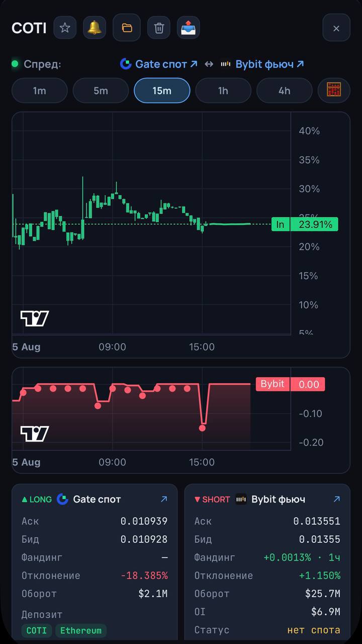Select the 4h timeframe
The width and height of the screenshot is (362, 644).
coord(285,91)
